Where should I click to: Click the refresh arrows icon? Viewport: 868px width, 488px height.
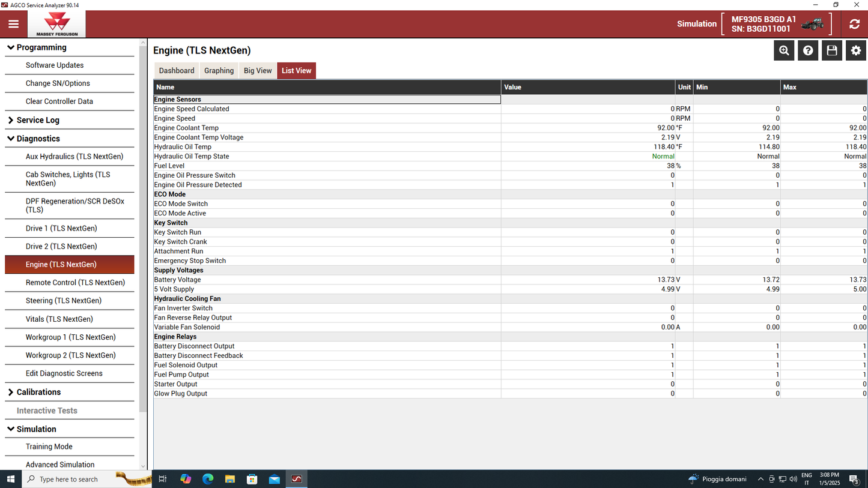point(854,25)
